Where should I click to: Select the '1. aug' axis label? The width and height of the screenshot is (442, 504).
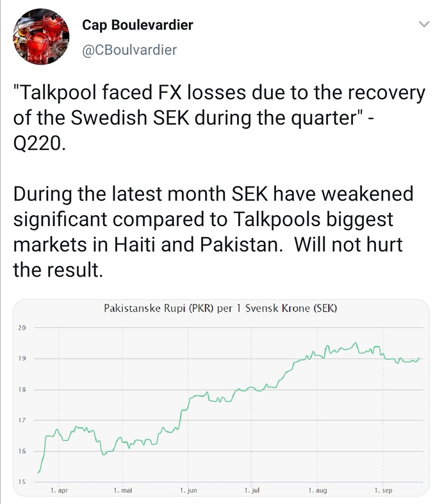[318, 490]
